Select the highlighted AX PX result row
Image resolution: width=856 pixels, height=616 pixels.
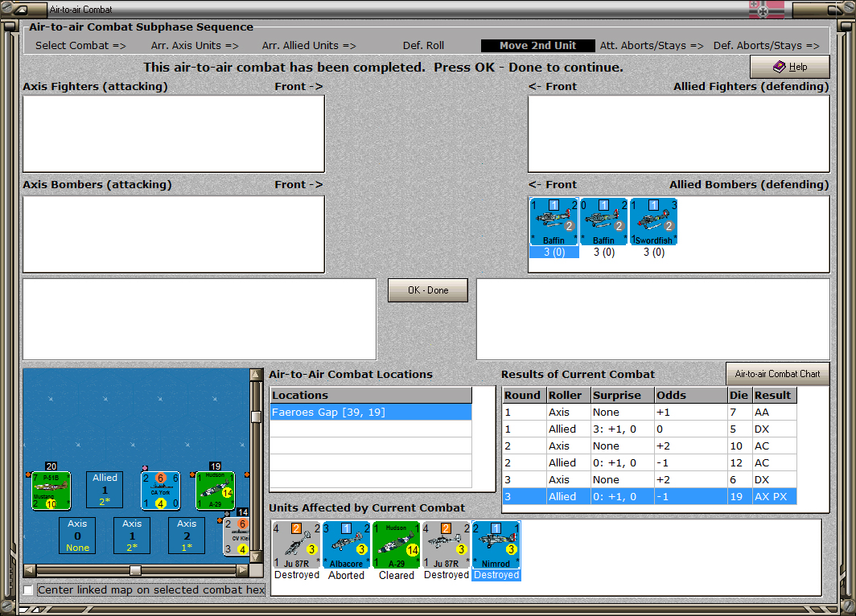[649, 496]
